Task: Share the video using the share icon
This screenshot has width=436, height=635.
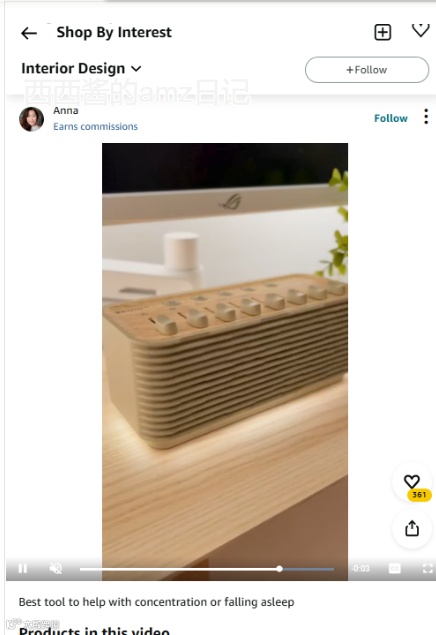Action: click(x=412, y=528)
